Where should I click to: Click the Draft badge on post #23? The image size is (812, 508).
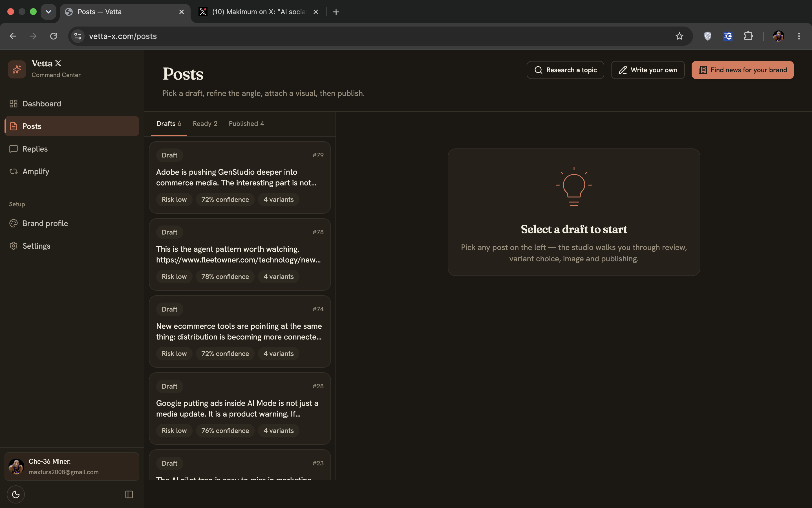(x=169, y=463)
